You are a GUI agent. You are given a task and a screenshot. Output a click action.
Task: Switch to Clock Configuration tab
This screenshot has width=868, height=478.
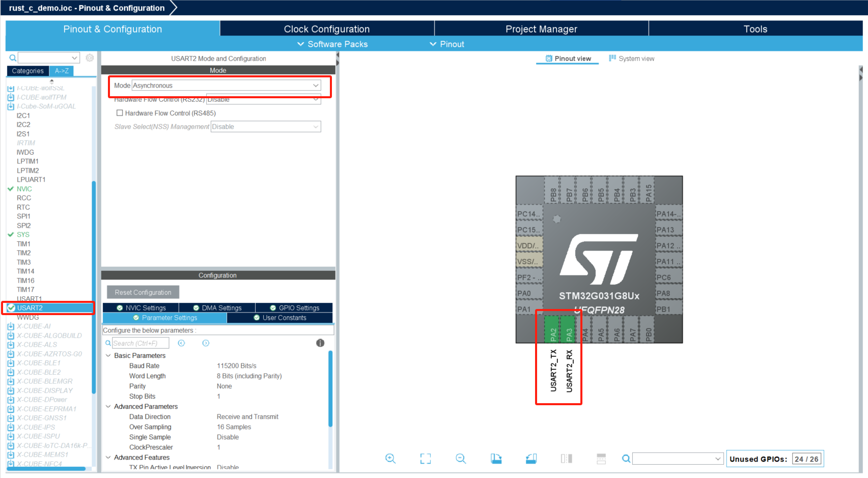[327, 29]
